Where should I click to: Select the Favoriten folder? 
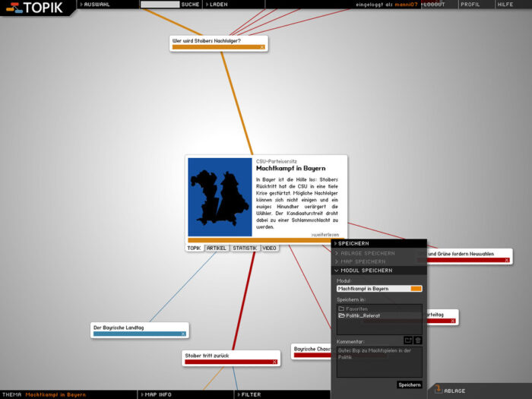click(x=356, y=309)
